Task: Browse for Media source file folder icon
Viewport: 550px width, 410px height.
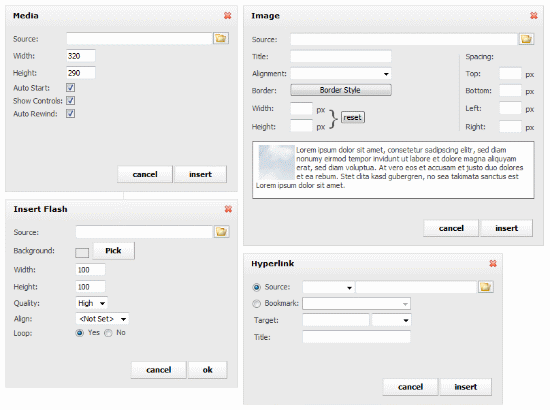Action: (x=221, y=38)
